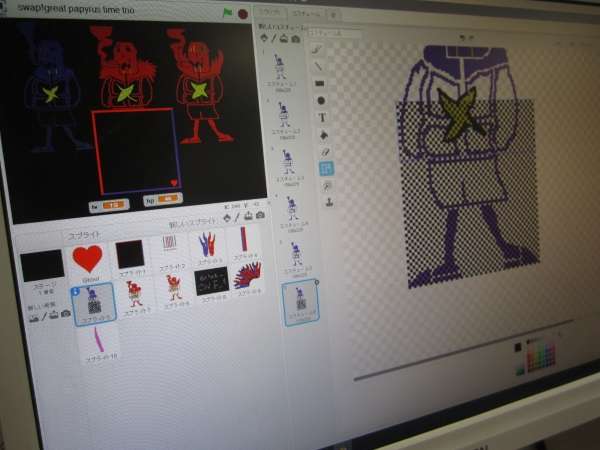Select the second red character sprite thumbnail

[x=174, y=292]
